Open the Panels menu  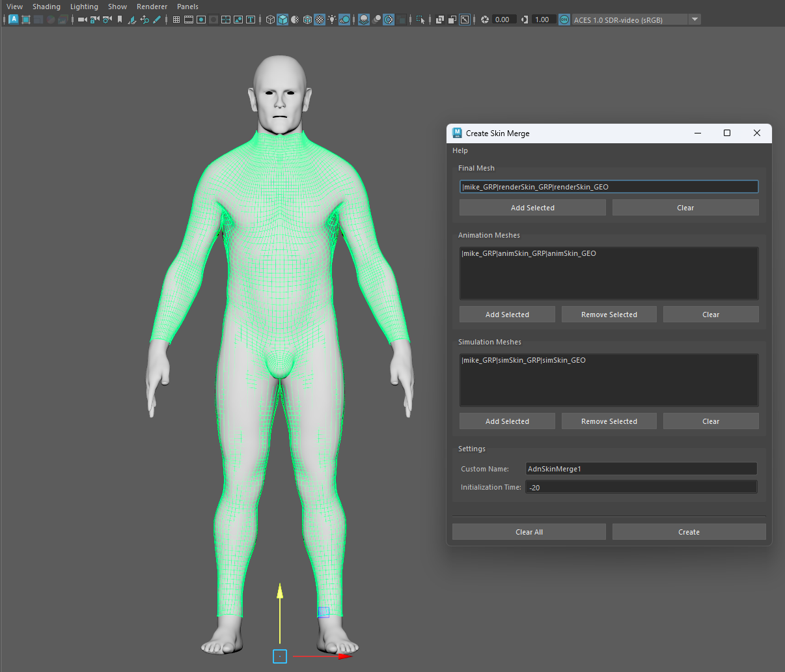187,7
